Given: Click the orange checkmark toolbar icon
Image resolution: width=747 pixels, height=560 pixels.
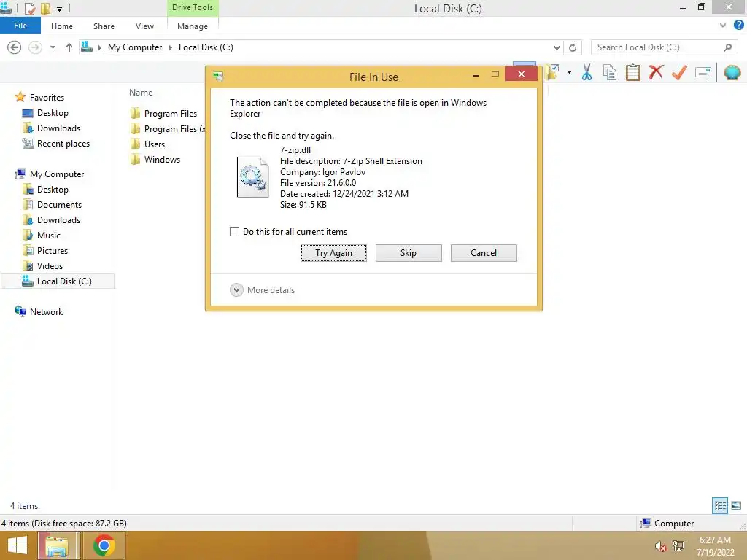Looking at the screenshot, I should pos(679,72).
